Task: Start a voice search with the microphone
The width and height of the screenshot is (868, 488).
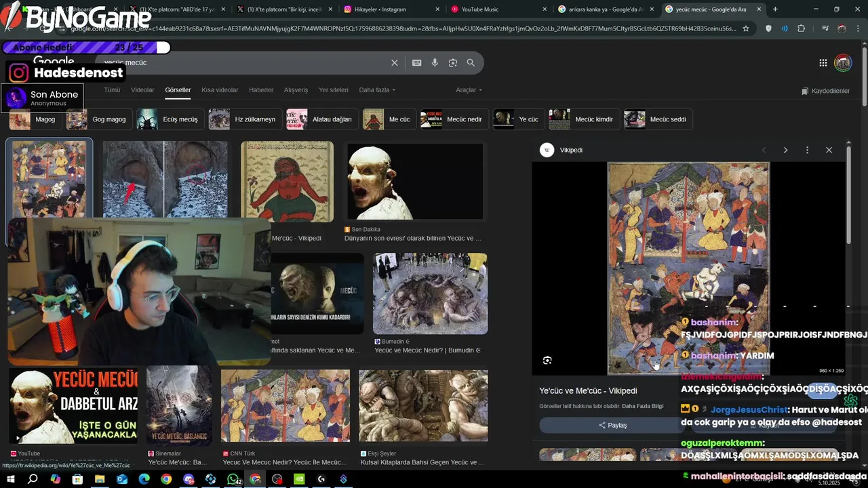Action: click(435, 63)
